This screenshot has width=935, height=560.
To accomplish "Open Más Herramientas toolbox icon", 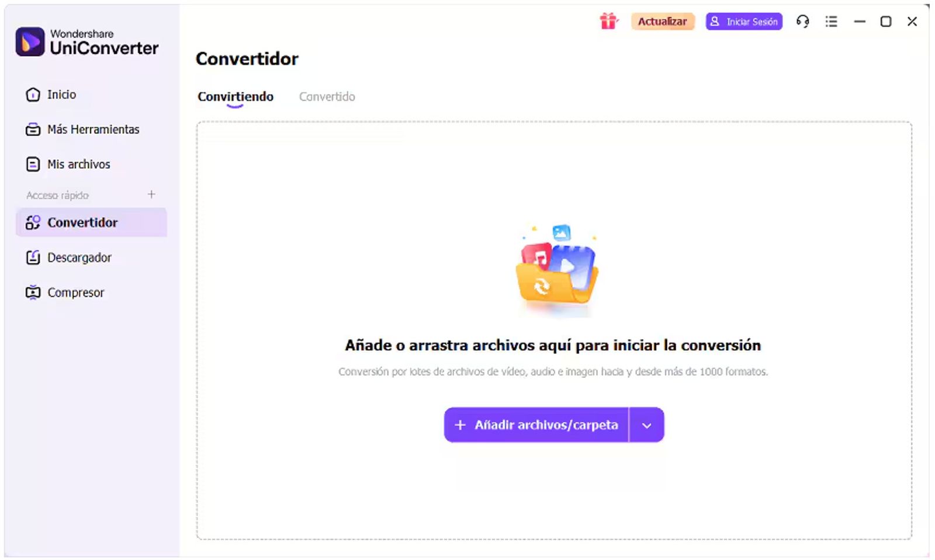I will click(x=33, y=130).
